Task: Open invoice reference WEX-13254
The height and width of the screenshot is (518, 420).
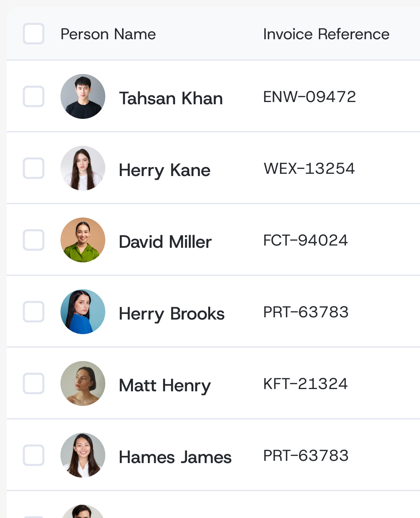Action: coord(309,169)
